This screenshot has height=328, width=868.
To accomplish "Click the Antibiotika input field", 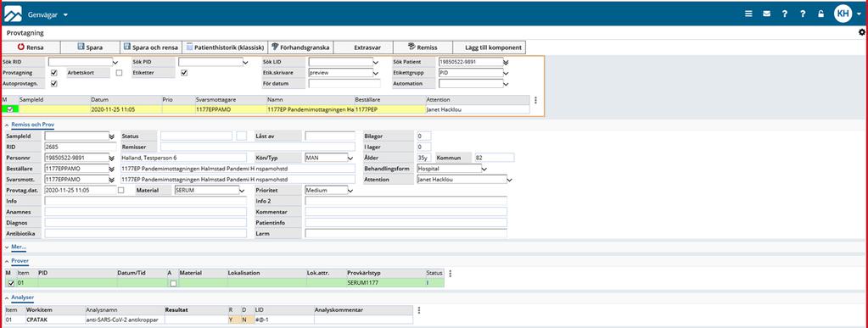I will coord(146,233).
